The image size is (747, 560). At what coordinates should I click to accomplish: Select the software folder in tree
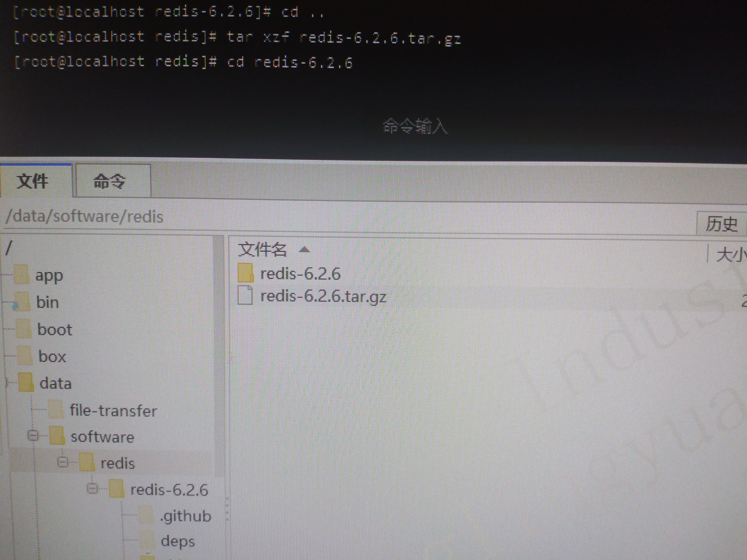[102, 437]
